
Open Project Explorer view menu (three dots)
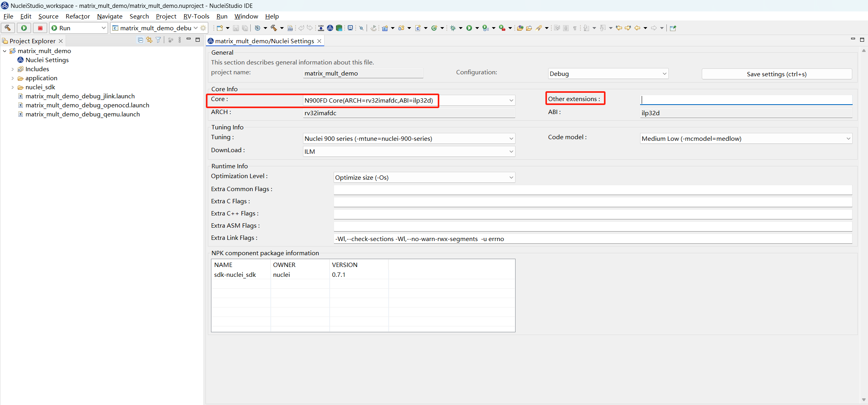tap(180, 40)
